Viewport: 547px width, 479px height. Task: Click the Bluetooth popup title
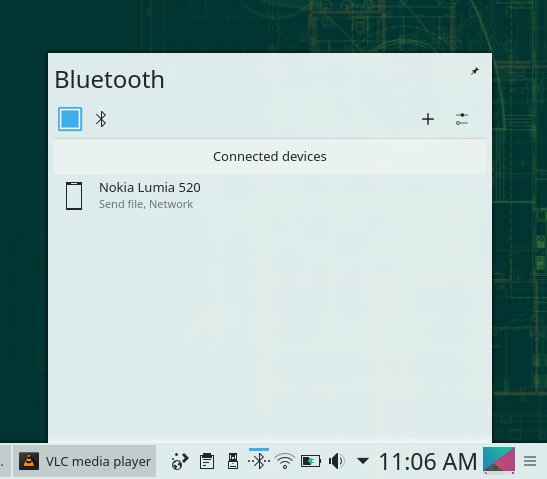coord(109,80)
